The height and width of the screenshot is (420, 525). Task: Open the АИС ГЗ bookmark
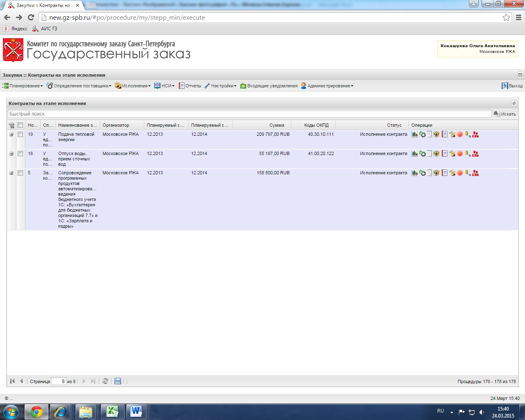click(x=45, y=29)
